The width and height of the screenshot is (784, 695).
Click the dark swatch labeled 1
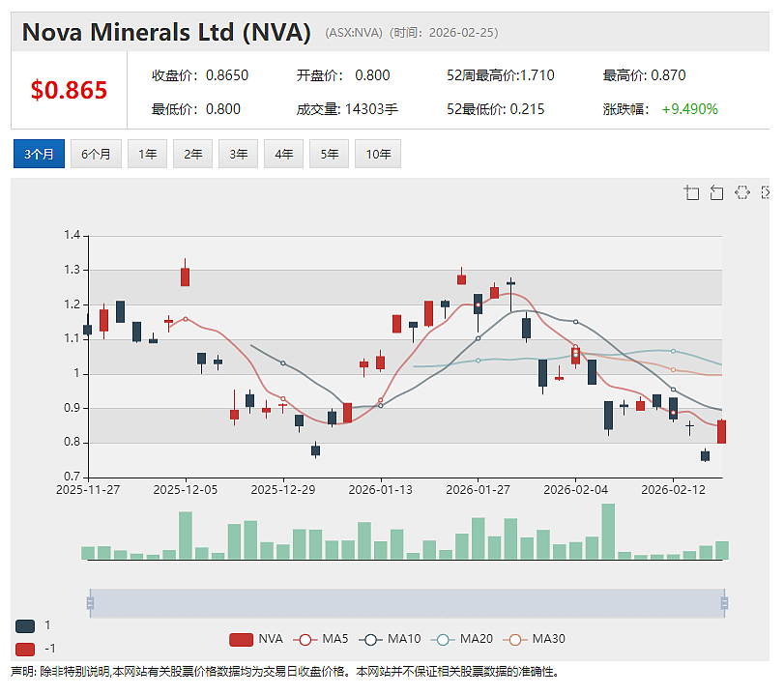pyautogui.click(x=25, y=626)
